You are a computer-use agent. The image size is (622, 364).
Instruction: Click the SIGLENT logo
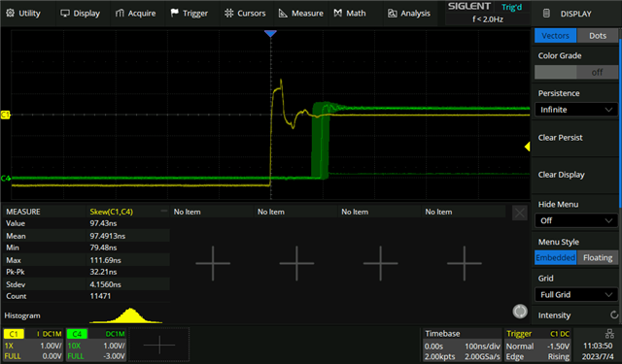point(469,7)
